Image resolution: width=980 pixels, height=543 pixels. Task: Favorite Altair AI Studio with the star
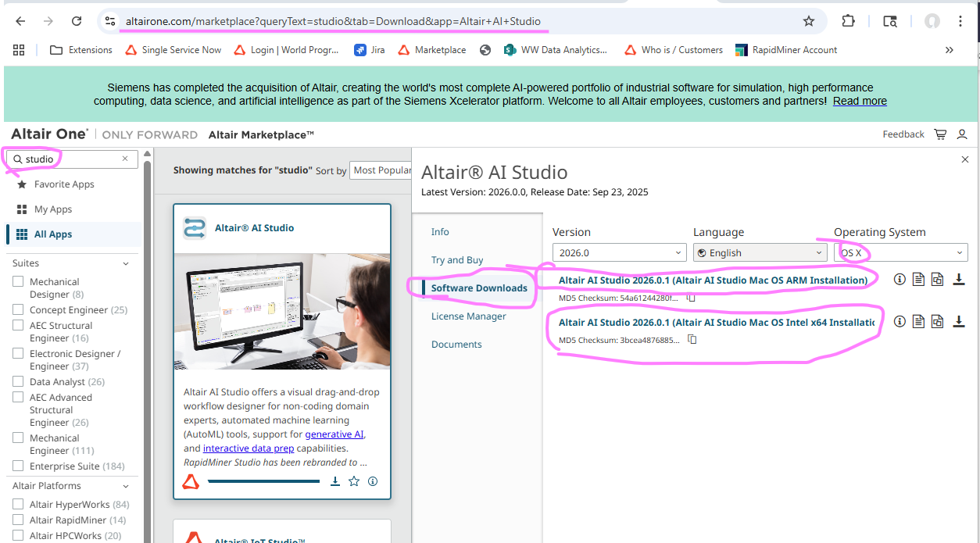coord(354,481)
